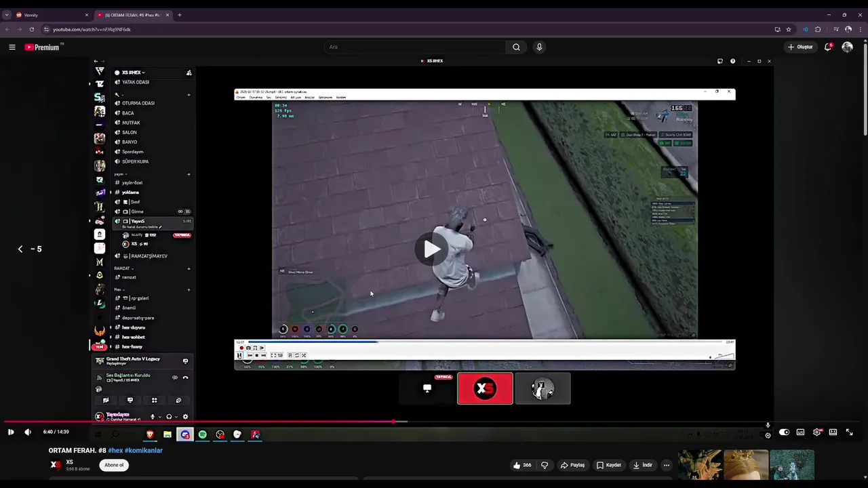868x488 pixels.
Task: Start voice search with the microphone icon
Action: pos(539,47)
